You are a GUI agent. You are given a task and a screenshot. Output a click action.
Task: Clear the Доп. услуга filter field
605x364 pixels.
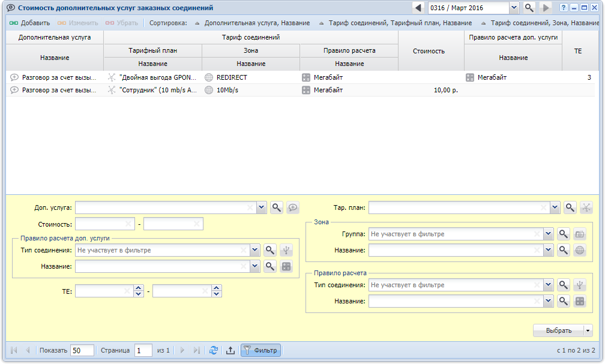[x=250, y=207]
